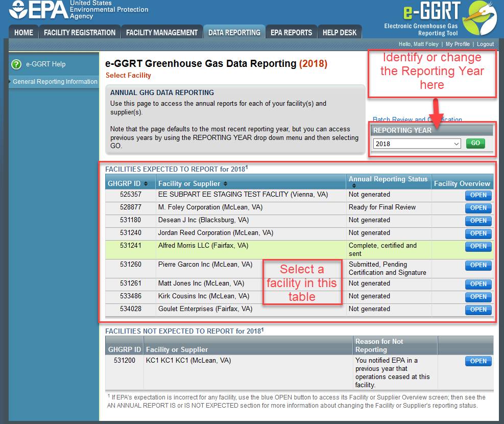
Task: Open the HELP DESK tab
Action: point(340,33)
